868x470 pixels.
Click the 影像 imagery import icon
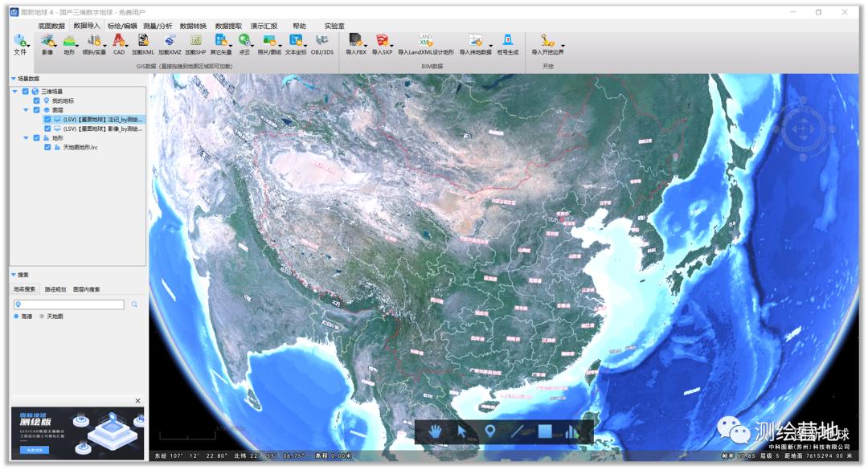coord(47,43)
